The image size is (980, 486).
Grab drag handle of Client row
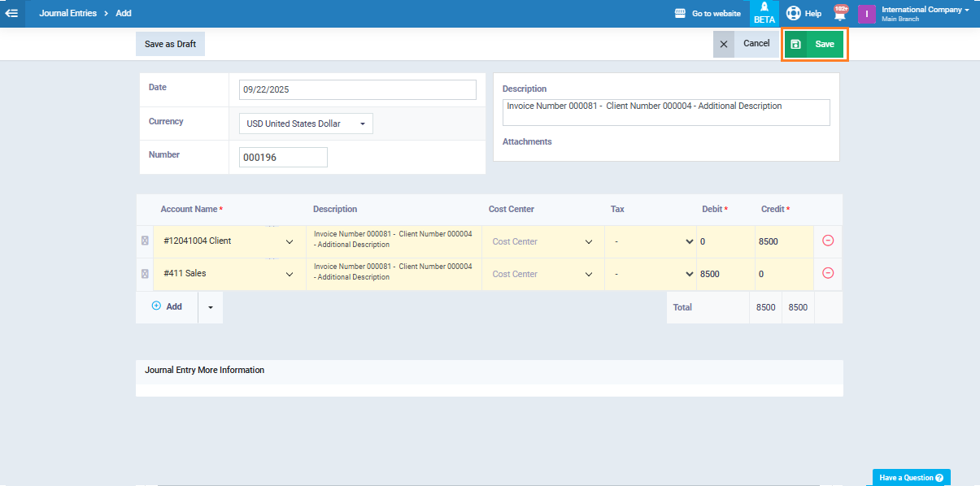[x=145, y=241]
